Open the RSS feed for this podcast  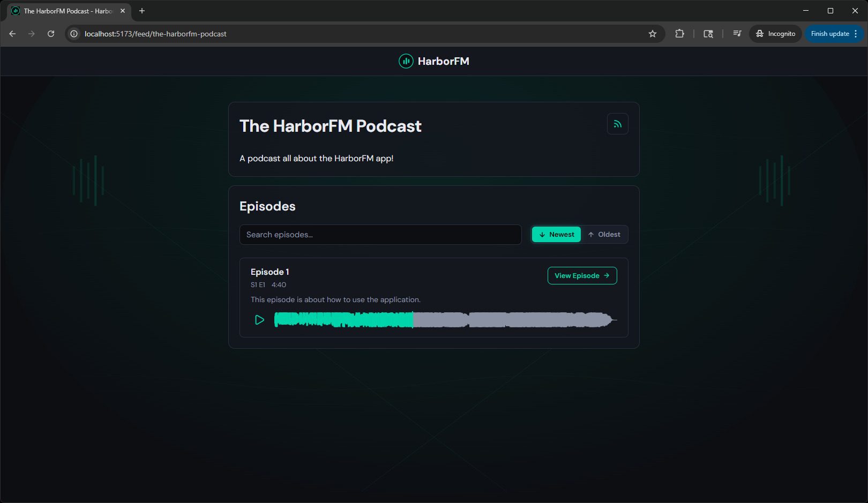point(617,124)
